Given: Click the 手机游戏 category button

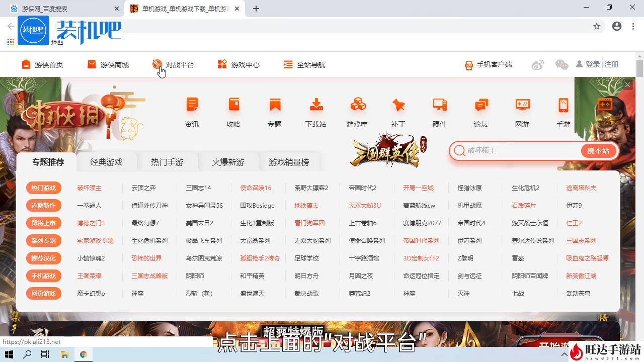Looking at the screenshot, I should tap(44, 276).
